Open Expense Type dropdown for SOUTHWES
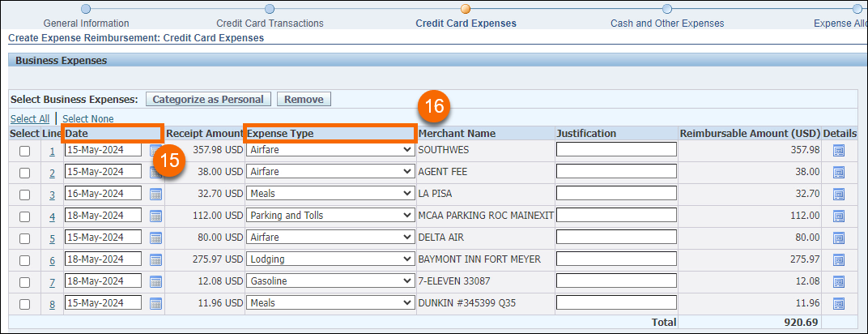This screenshot has height=334, width=868. [x=330, y=149]
